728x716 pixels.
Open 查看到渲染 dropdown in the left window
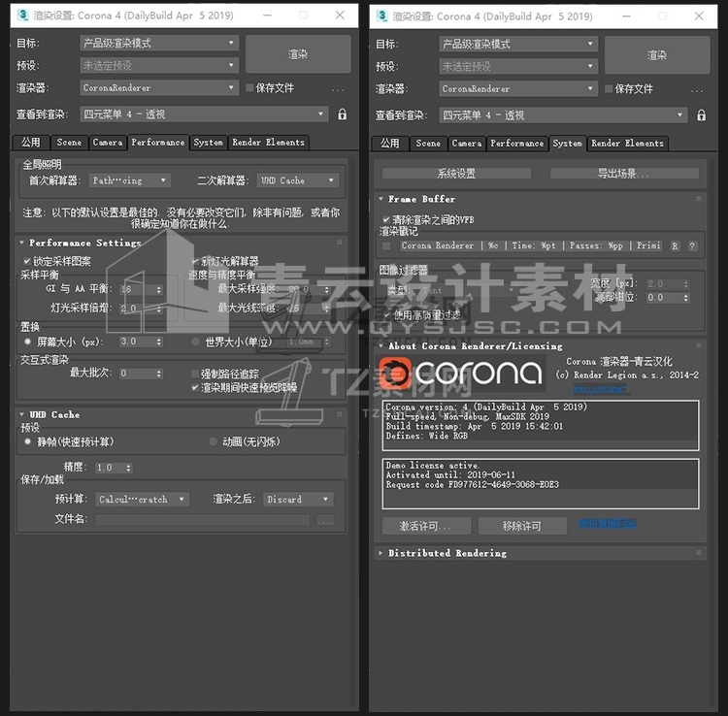click(204, 114)
